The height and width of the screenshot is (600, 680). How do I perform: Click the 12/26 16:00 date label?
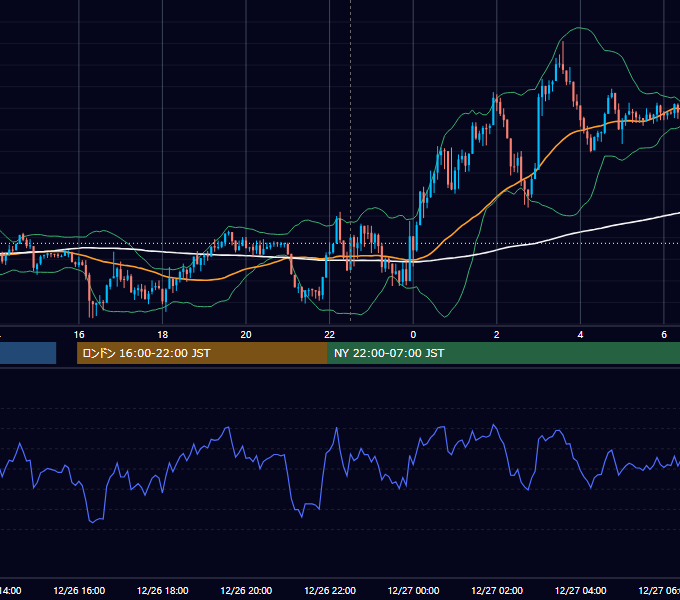point(79,590)
